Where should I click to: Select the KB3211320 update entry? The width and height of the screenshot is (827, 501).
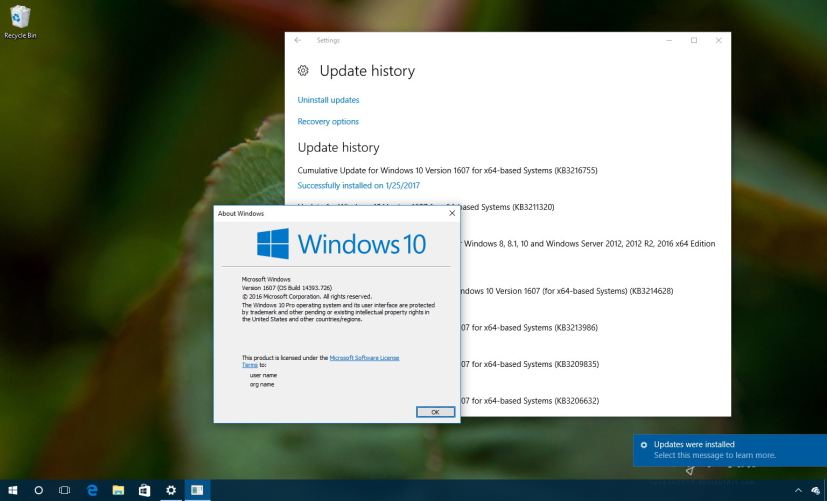click(507, 207)
